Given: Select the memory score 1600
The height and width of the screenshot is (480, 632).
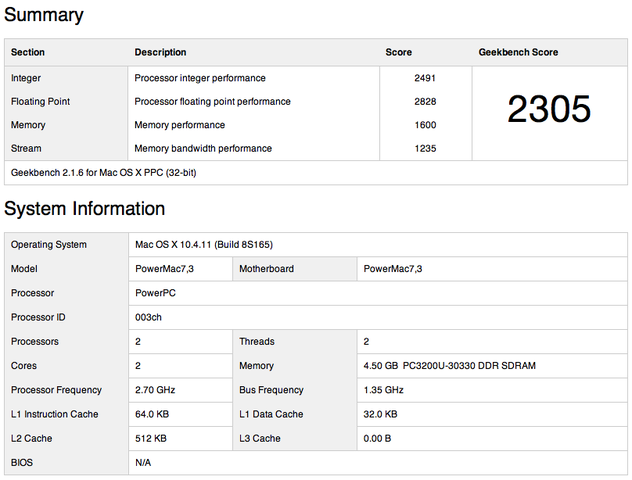Looking at the screenshot, I should (x=425, y=125).
